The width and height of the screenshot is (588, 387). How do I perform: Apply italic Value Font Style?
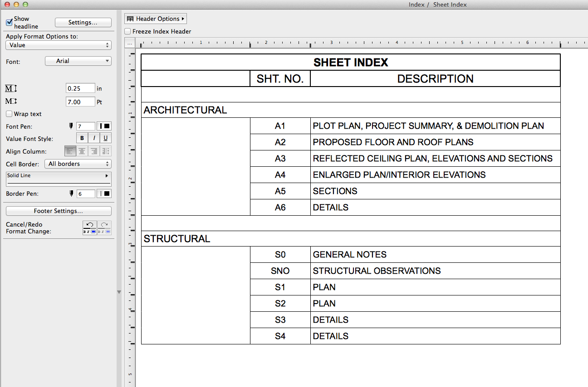(x=93, y=138)
